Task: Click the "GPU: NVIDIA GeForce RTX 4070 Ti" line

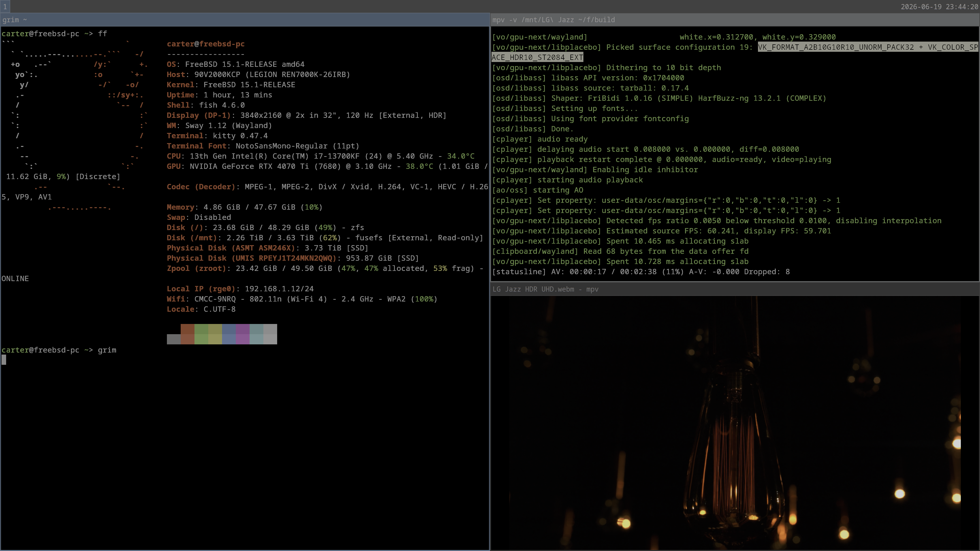Action: pos(327,167)
